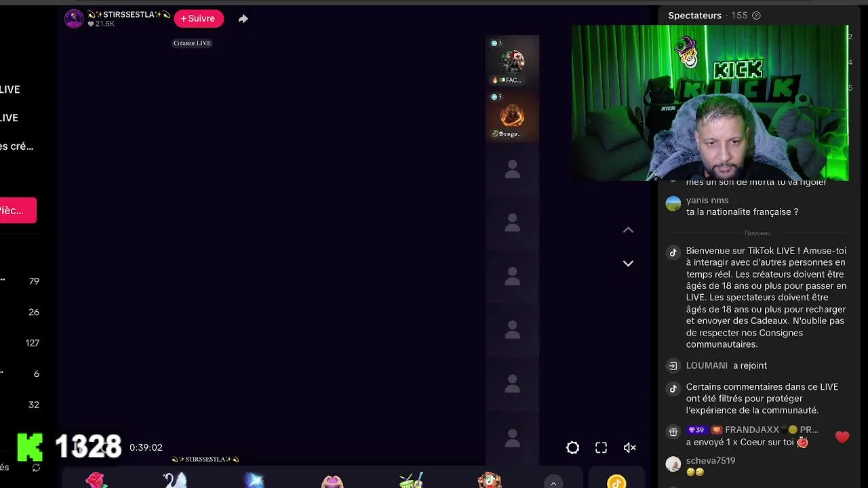Click the refresh icon at left sidebar bottom
The width and height of the screenshot is (868, 488).
click(36, 468)
